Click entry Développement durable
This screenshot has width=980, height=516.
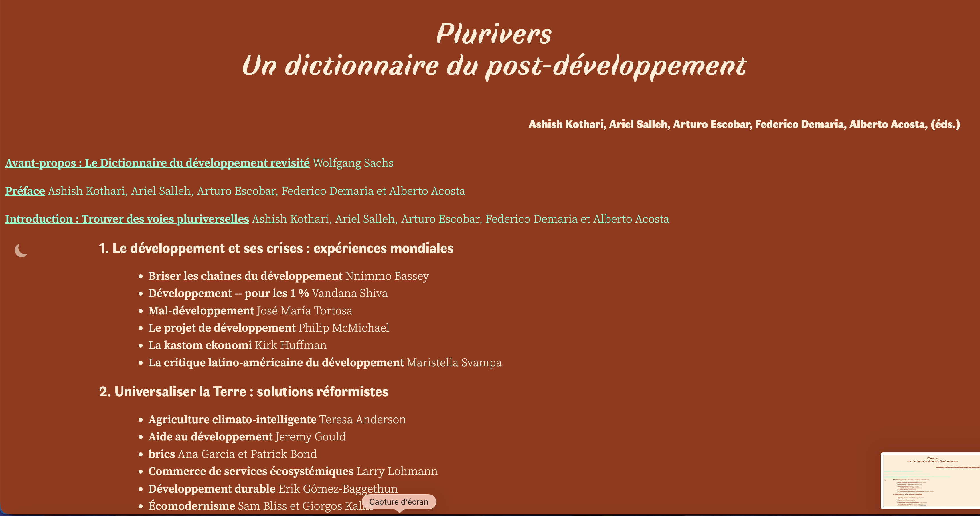212,489
